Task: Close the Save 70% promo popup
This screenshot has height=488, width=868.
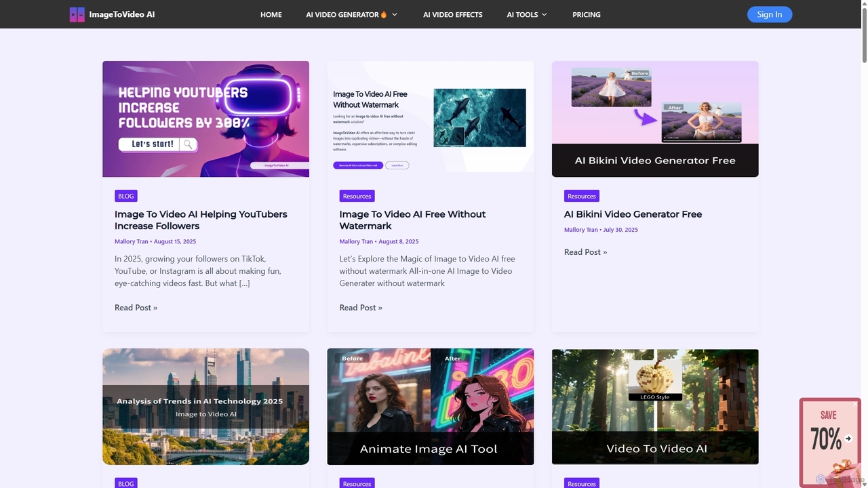Action: click(x=856, y=404)
